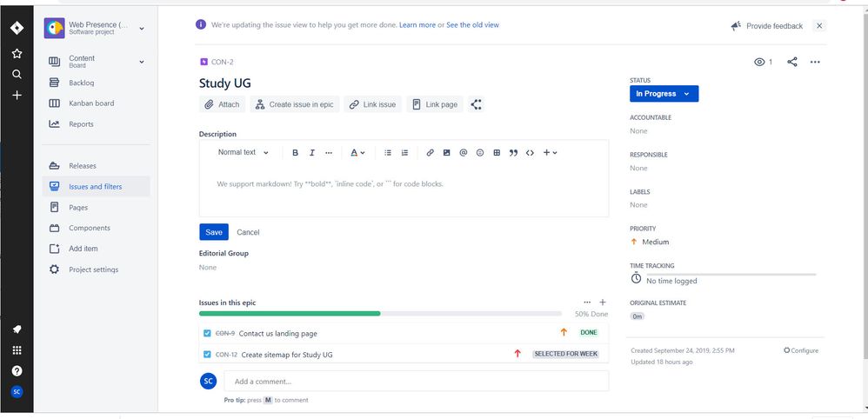Click the Configure link
The width and height of the screenshot is (868, 419).
(800, 350)
